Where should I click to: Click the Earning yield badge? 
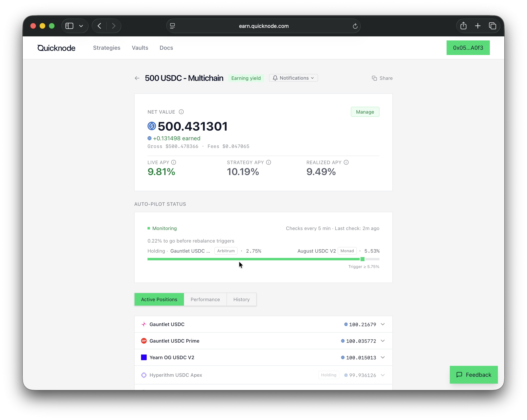pos(246,78)
